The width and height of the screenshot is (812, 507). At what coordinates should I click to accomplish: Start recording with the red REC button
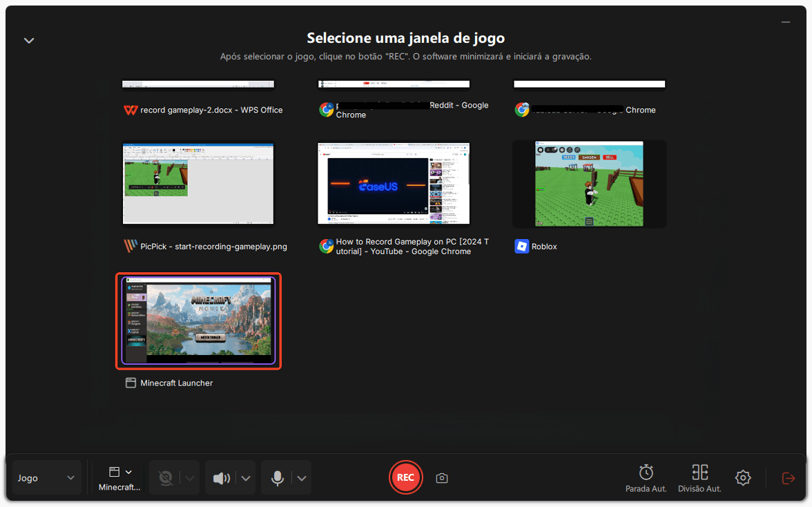(405, 477)
